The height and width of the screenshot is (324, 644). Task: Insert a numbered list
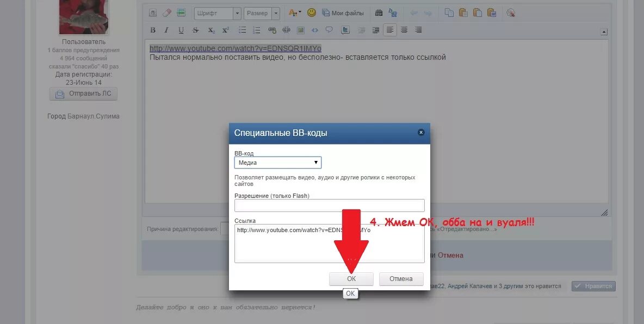pos(257,30)
